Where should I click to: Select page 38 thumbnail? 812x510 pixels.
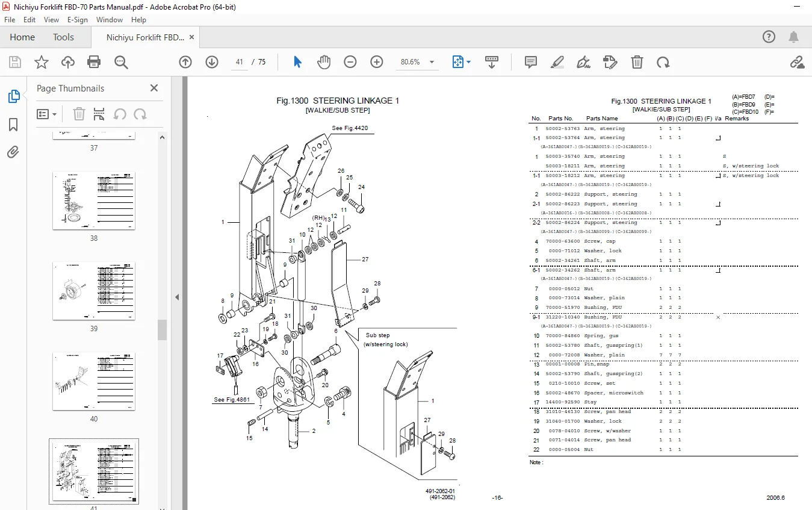pos(94,201)
